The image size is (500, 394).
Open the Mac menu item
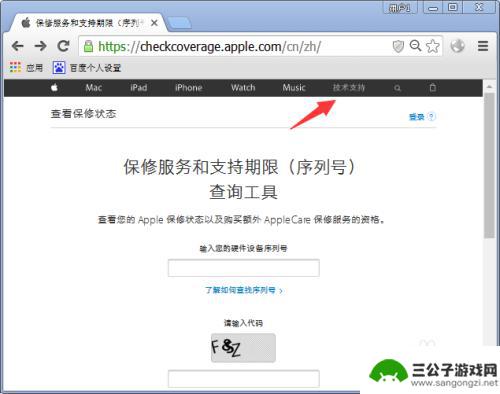pos(94,88)
